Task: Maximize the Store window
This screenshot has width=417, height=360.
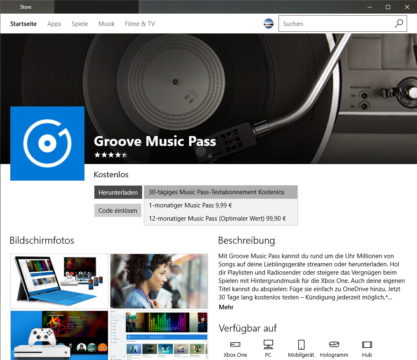Action: point(388,7)
